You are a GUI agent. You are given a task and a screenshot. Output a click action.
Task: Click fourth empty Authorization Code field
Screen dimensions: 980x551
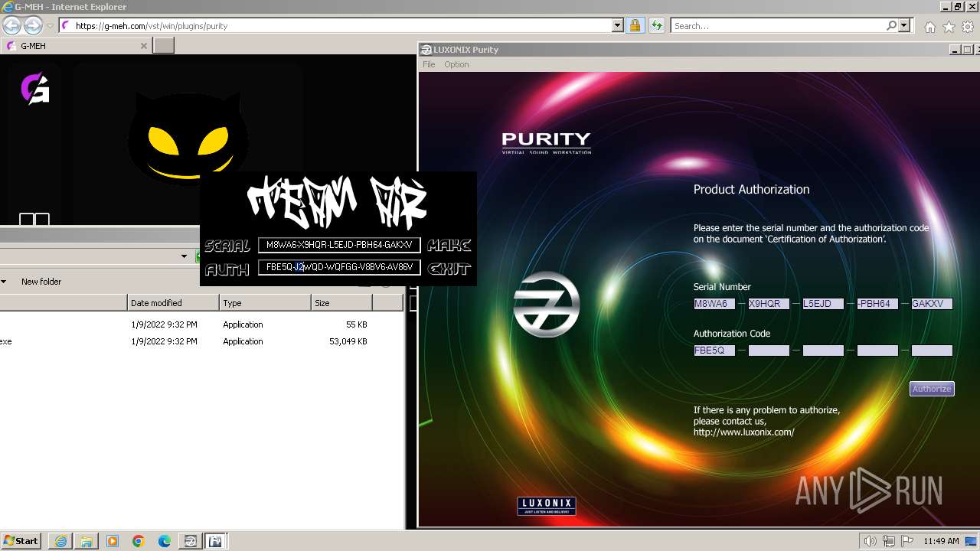pyautogui.click(x=877, y=350)
